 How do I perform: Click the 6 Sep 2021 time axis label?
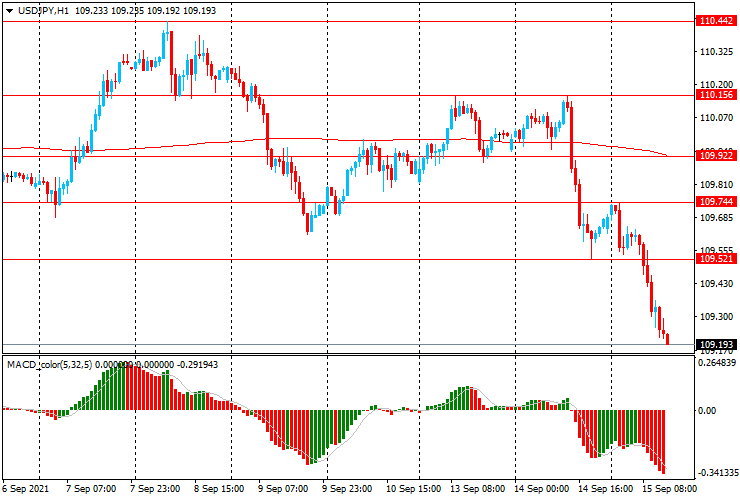[25, 488]
